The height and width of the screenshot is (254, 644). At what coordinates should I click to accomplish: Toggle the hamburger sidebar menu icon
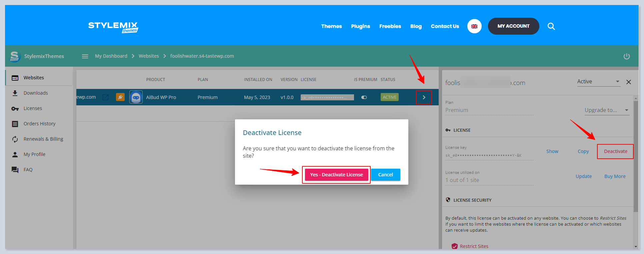point(85,56)
